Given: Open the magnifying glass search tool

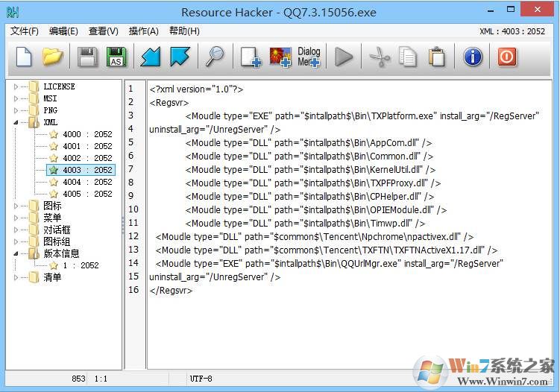Looking at the screenshot, I should [x=215, y=57].
